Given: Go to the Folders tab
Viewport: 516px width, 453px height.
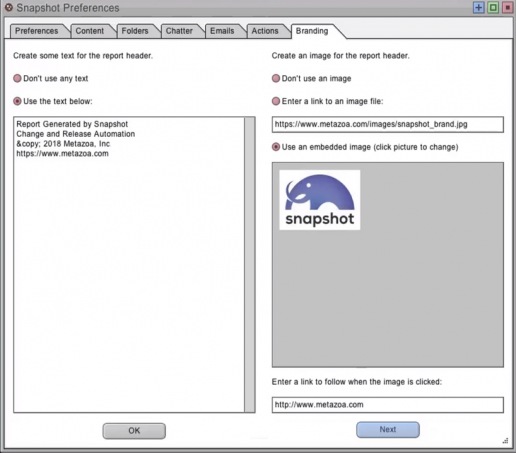Looking at the screenshot, I should tap(135, 31).
